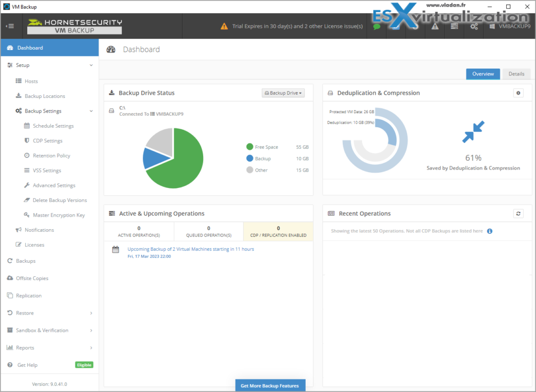Open the Master Encryption Key settings

coord(58,215)
